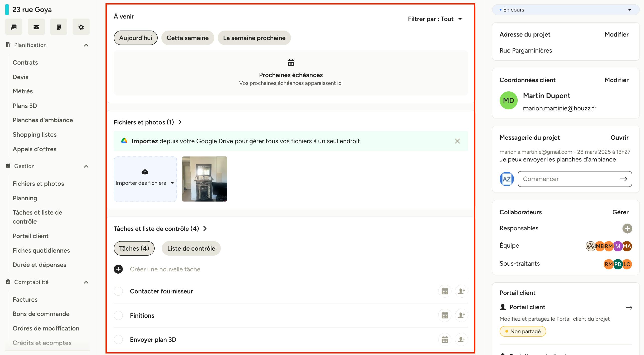Screen dimensions: 644x355
Task: Tick the Envoyer plan 3D task circle
Action: 118,339
